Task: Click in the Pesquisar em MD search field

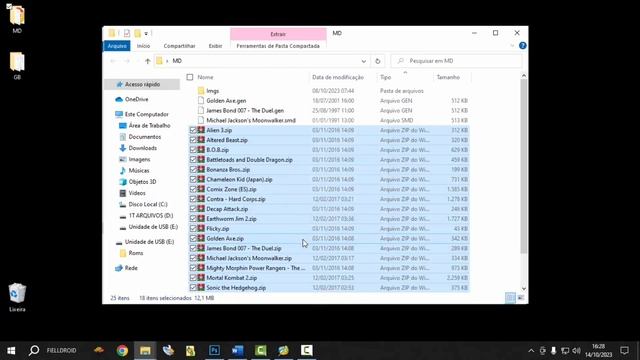Action: [456, 61]
